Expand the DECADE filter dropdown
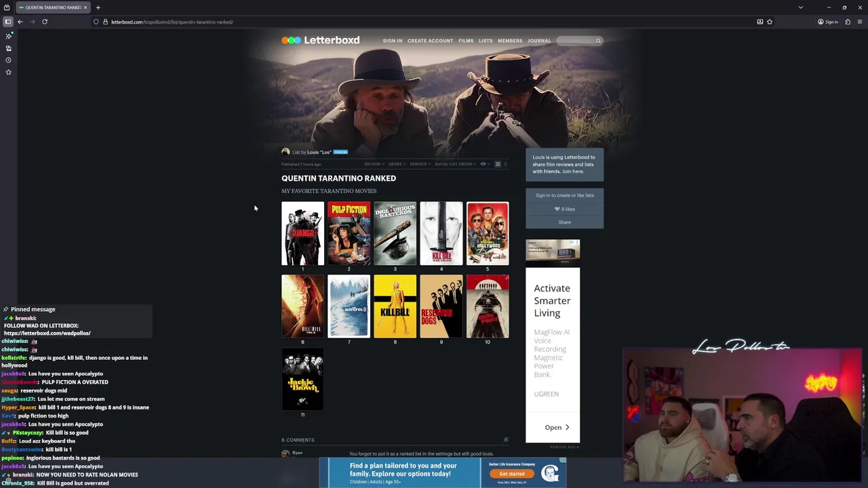868x488 pixels. 374,164
